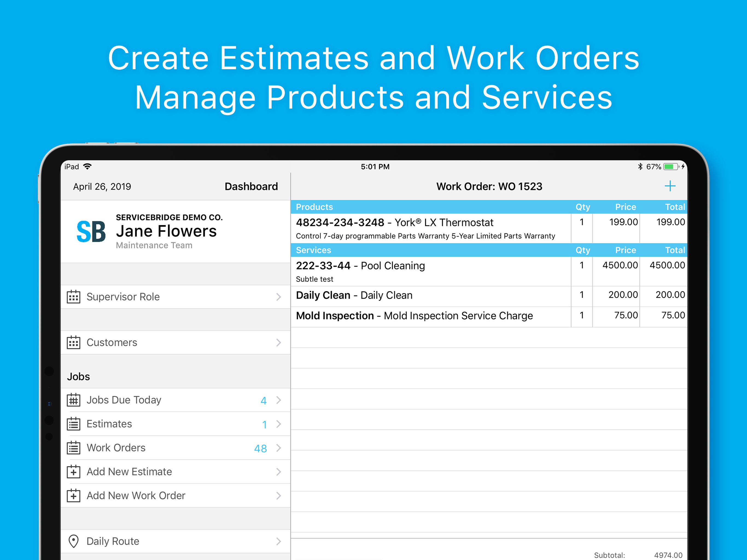
Task: Click the thermostat price 199.00
Action: coord(623,222)
